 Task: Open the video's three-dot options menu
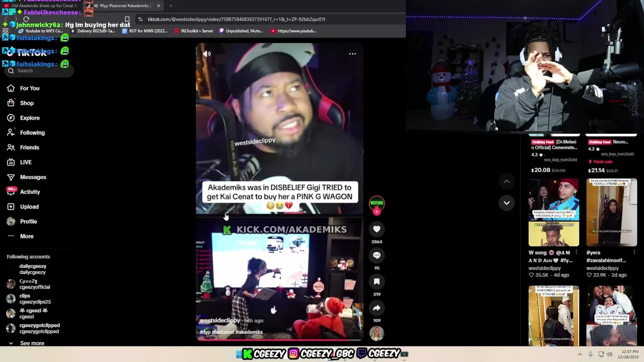(x=353, y=53)
